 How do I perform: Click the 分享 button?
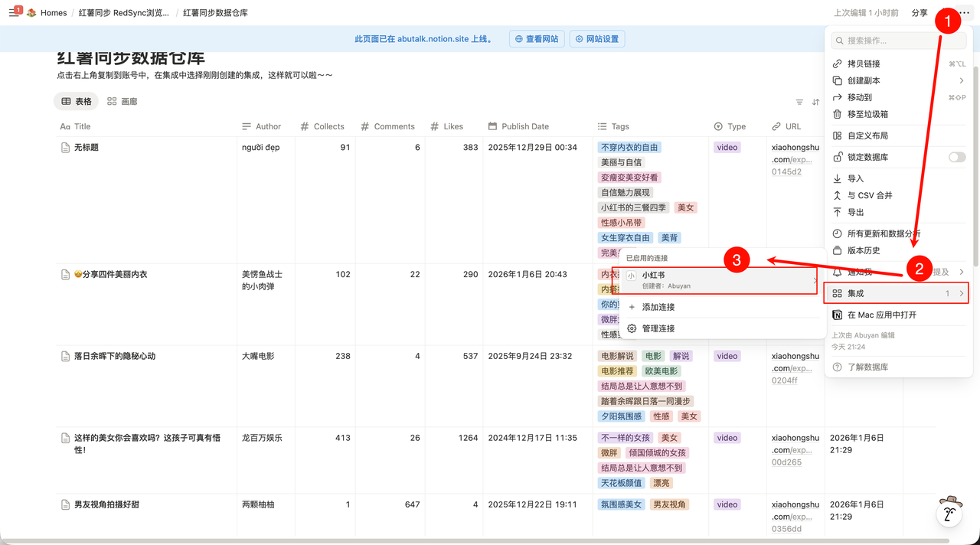pos(920,13)
